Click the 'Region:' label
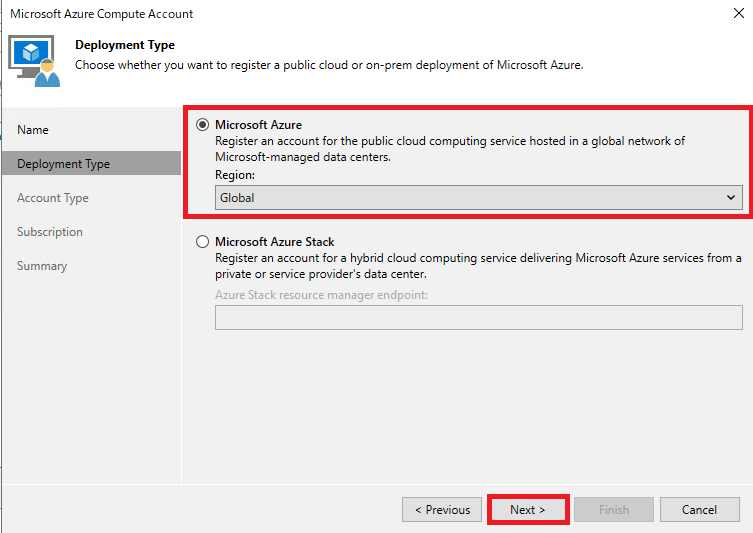Image resolution: width=753 pixels, height=533 pixels. click(235, 175)
